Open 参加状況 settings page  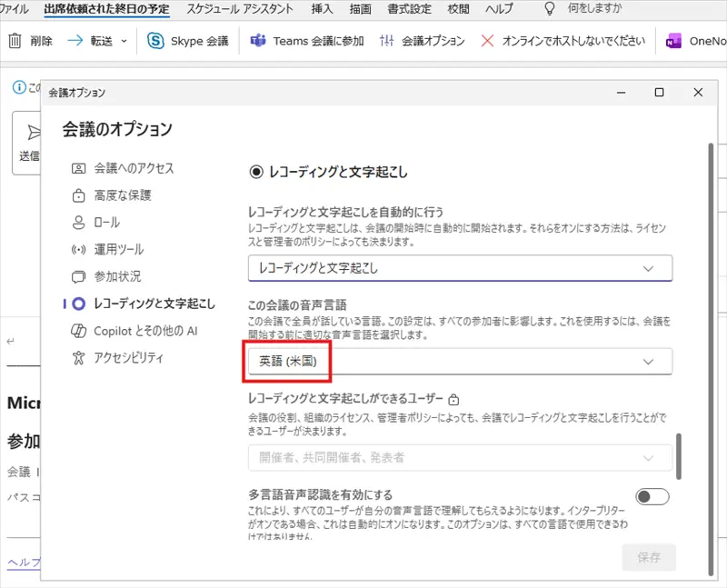click(x=117, y=276)
